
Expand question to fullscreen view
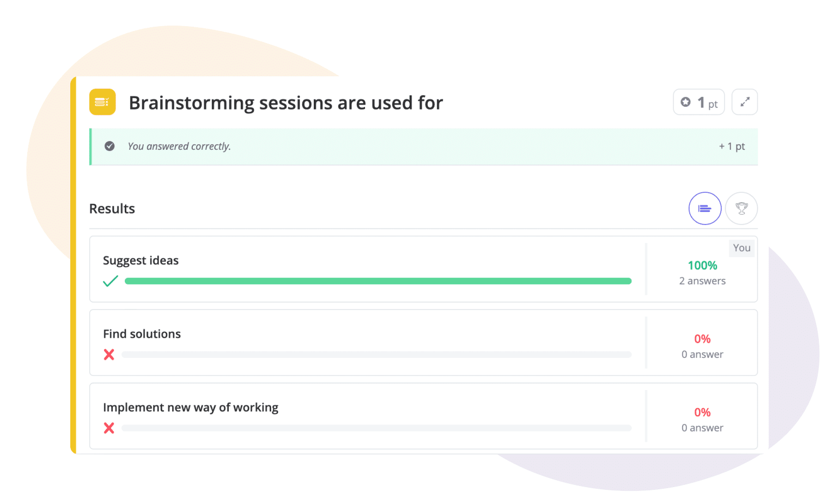click(x=744, y=102)
